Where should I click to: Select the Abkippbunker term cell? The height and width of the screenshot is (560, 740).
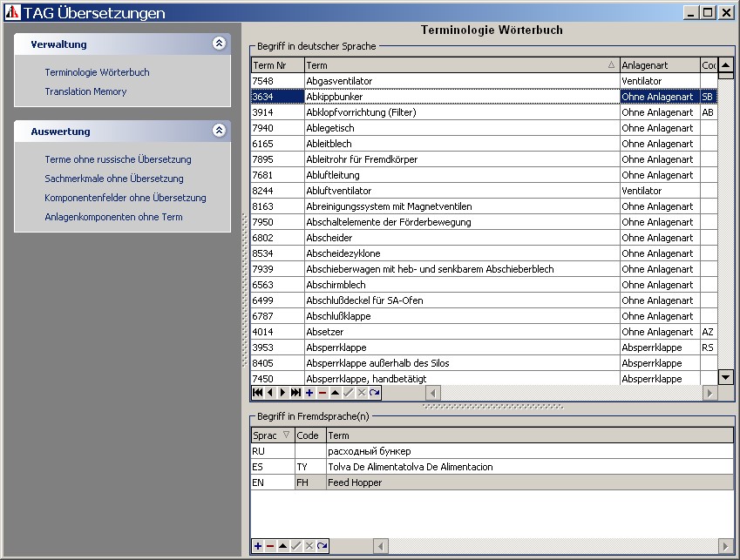point(462,97)
